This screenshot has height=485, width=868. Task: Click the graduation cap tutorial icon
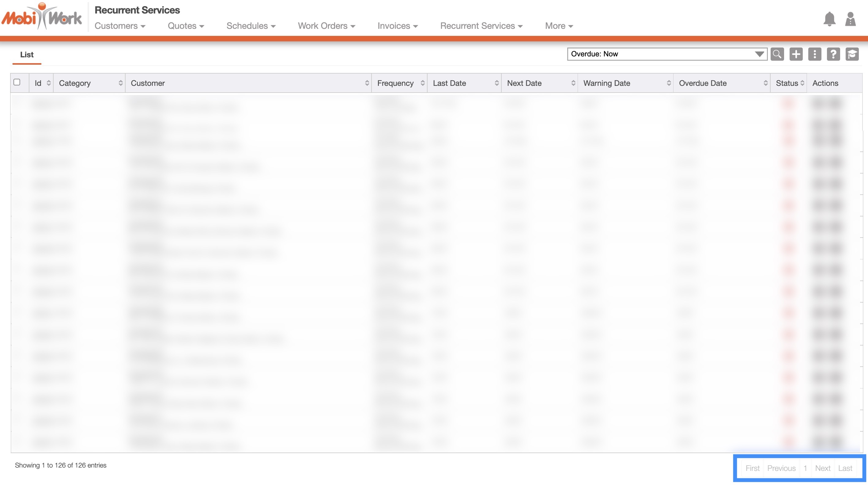click(x=852, y=54)
